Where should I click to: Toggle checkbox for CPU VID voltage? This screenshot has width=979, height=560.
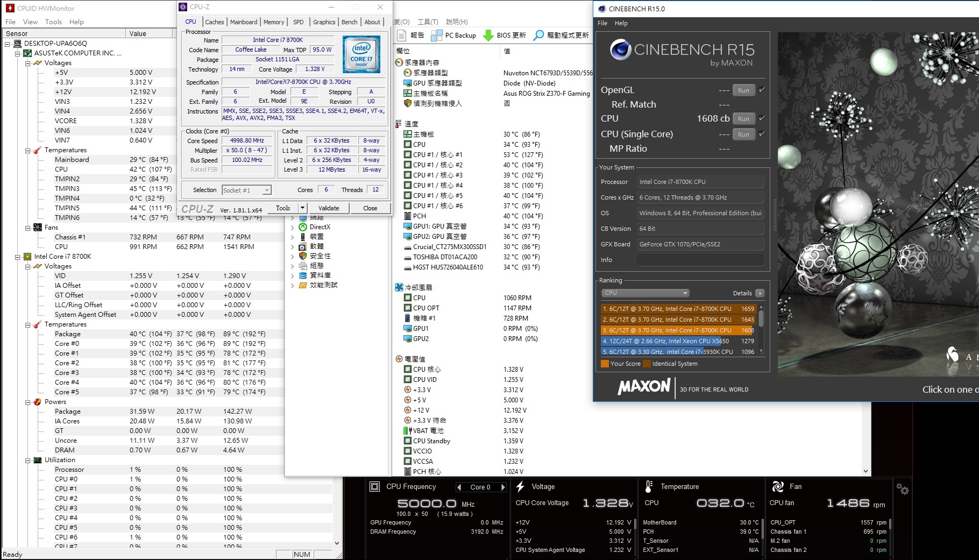408,380
